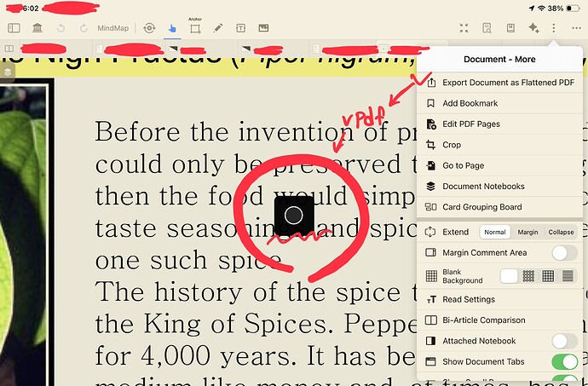Enter fullscreen with the expand arrows icon
588x386 pixels.
click(464, 28)
